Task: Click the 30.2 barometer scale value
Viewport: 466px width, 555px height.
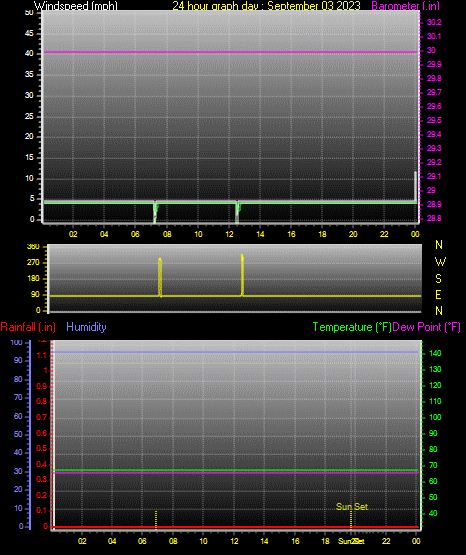Action: (434, 22)
